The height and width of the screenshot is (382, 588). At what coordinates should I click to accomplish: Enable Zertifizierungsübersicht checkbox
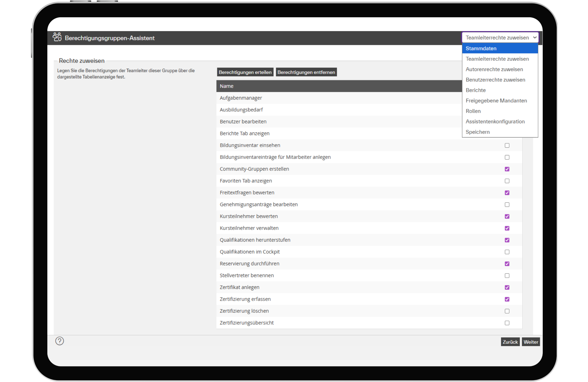click(x=507, y=323)
